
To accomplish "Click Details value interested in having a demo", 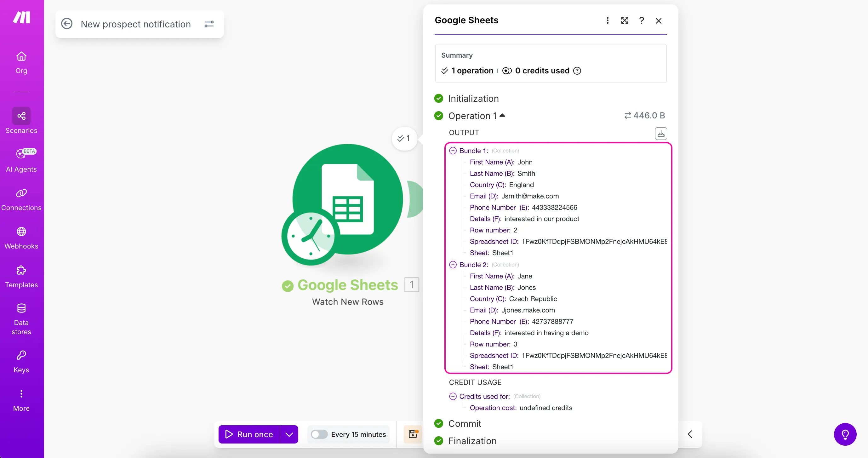I will pyautogui.click(x=546, y=333).
